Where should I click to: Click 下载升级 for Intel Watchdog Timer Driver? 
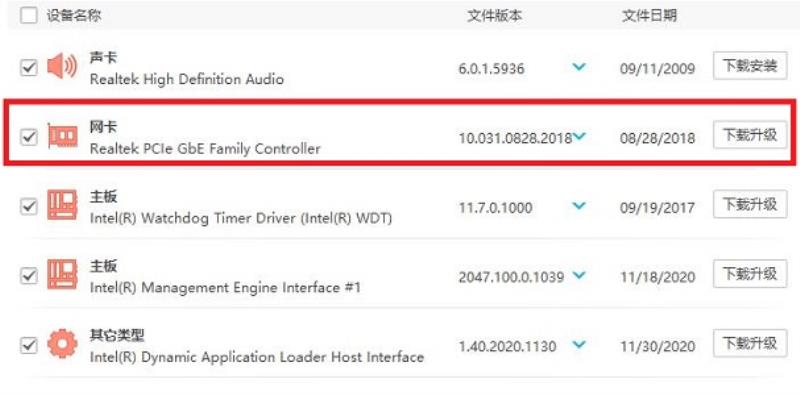[750, 204]
